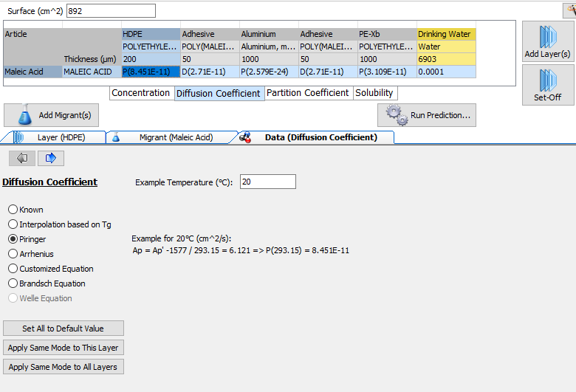This screenshot has height=392, width=576.
Task: Click the Example Temperature input field
Action: [267, 182]
